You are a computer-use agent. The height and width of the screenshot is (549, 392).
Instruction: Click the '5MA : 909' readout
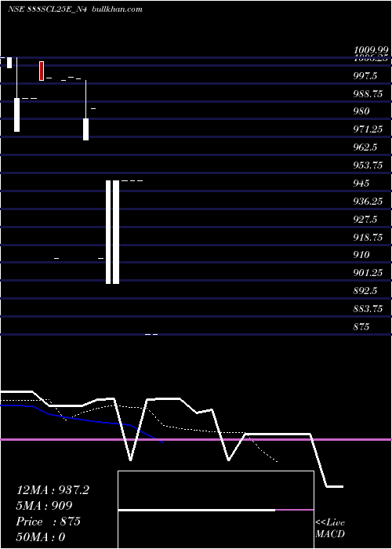pos(45,506)
